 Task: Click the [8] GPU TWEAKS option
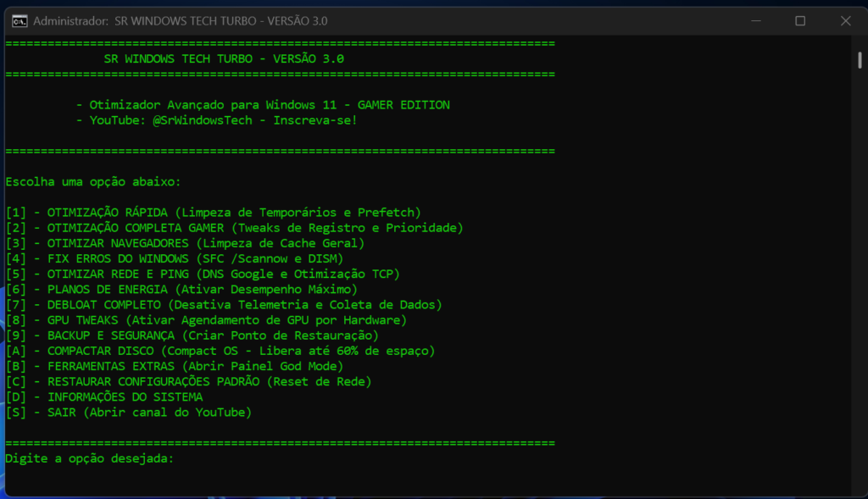pos(206,319)
